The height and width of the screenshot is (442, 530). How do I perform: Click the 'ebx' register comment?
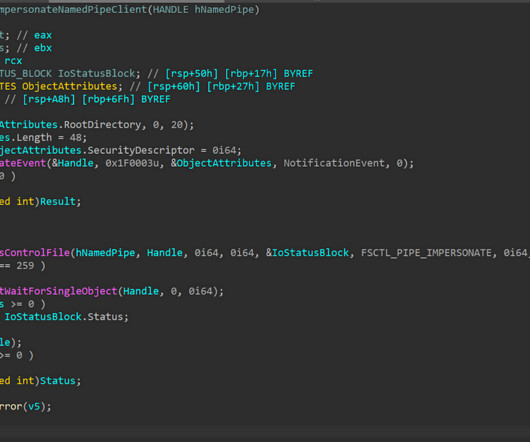coord(43,48)
